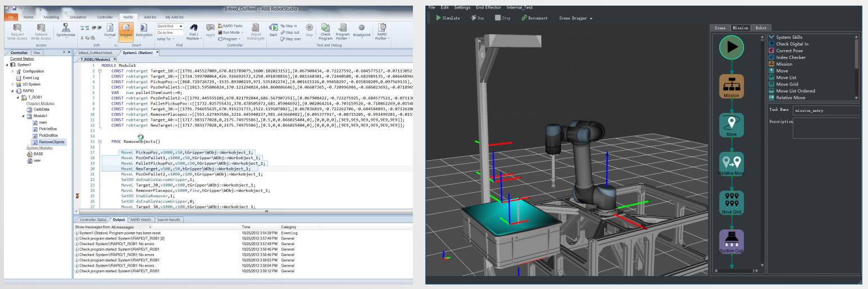The image size is (868, 289).
Task: Click the Check Program icon
Action: pyautogui.click(x=325, y=28)
